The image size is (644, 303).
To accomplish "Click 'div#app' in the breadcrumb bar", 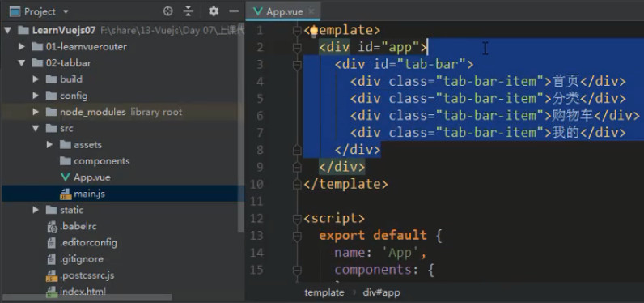I will click(x=381, y=292).
